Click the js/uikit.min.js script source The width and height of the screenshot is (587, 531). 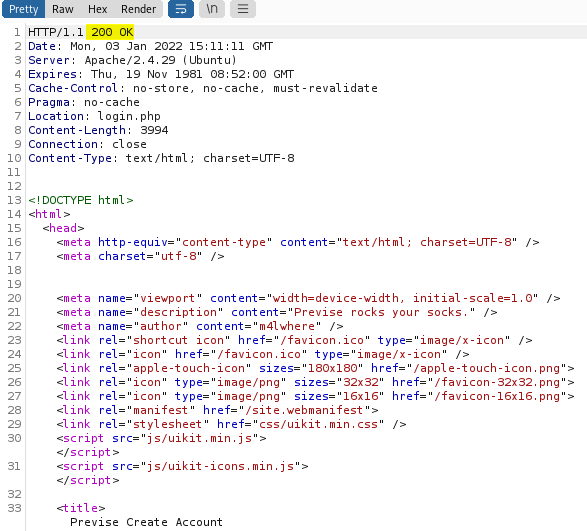point(200,439)
